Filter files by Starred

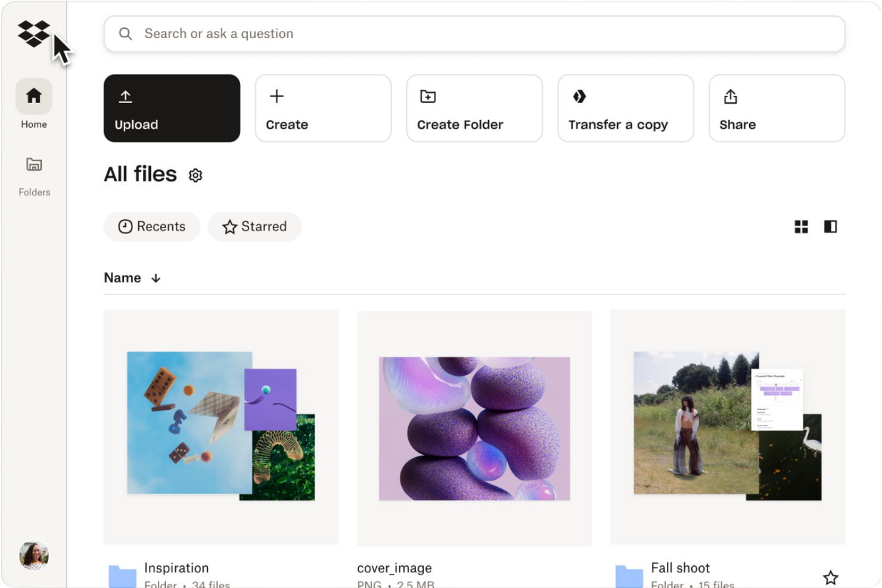(254, 226)
